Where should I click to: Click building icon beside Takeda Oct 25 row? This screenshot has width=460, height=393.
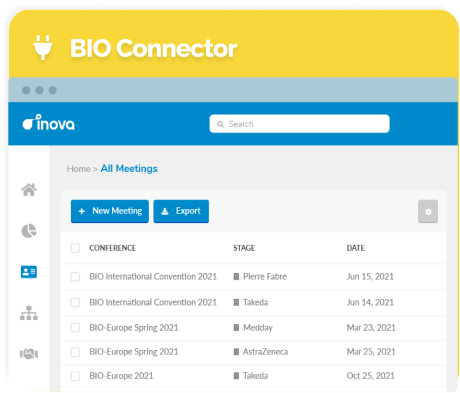[236, 376]
